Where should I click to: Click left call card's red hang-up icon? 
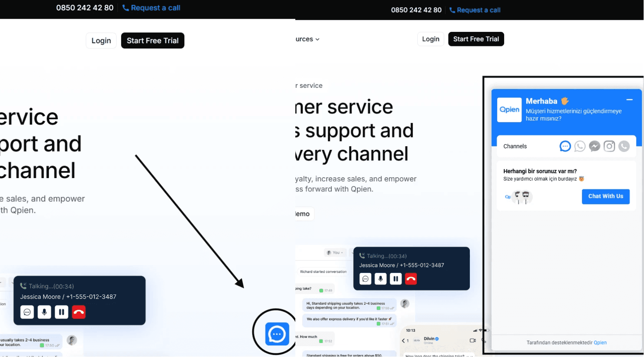click(79, 312)
